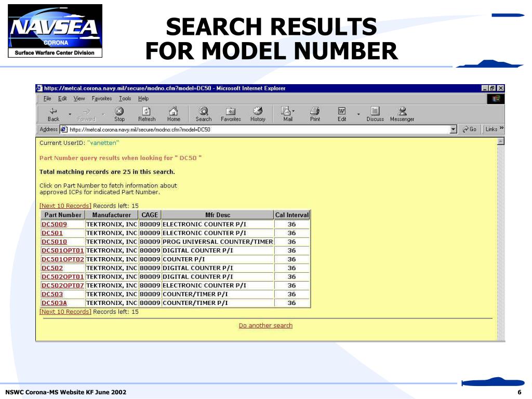Refresh the page with Refresh icon

(146, 111)
